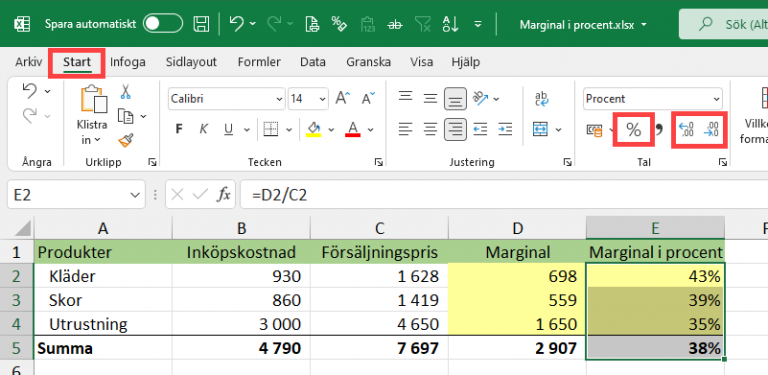Select the Start ribbon tab
This screenshot has width=768, height=375.
tap(77, 63)
